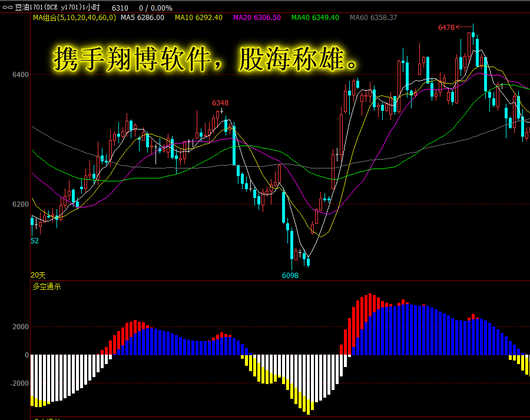Click the 6400 price axis label

(21, 75)
